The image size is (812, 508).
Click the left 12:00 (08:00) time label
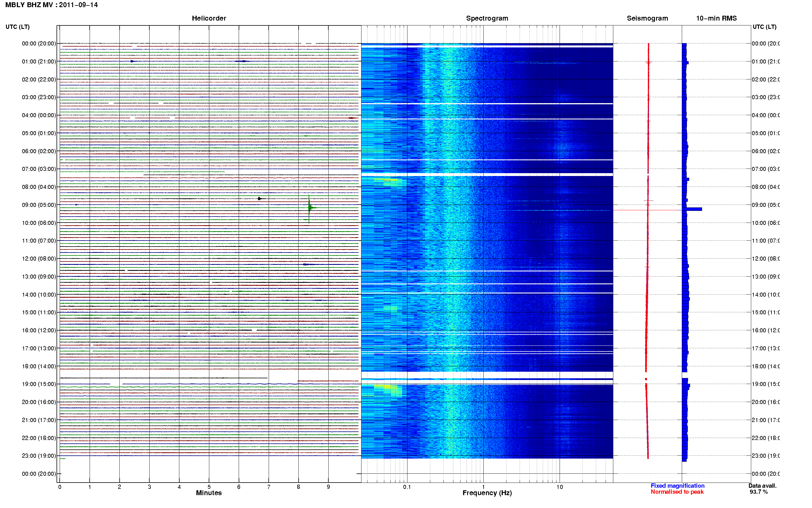click(x=39, y=259)
